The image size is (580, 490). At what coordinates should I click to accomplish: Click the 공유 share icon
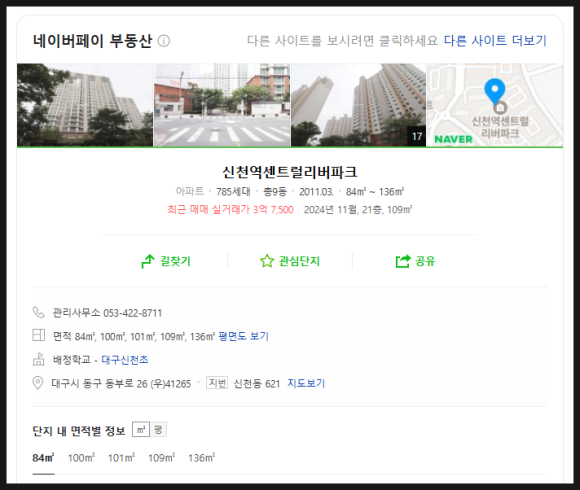click(403, 261)
